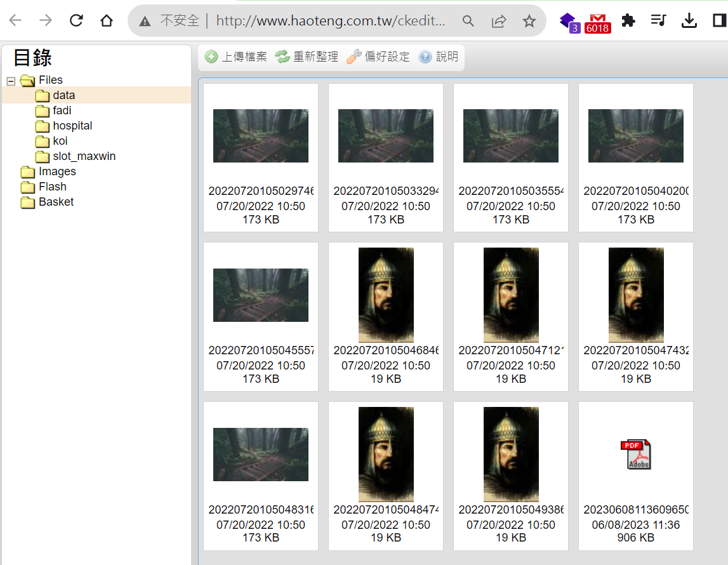Share this page via share icon
This screenshot has height=565, width=728.
(499, 21)
